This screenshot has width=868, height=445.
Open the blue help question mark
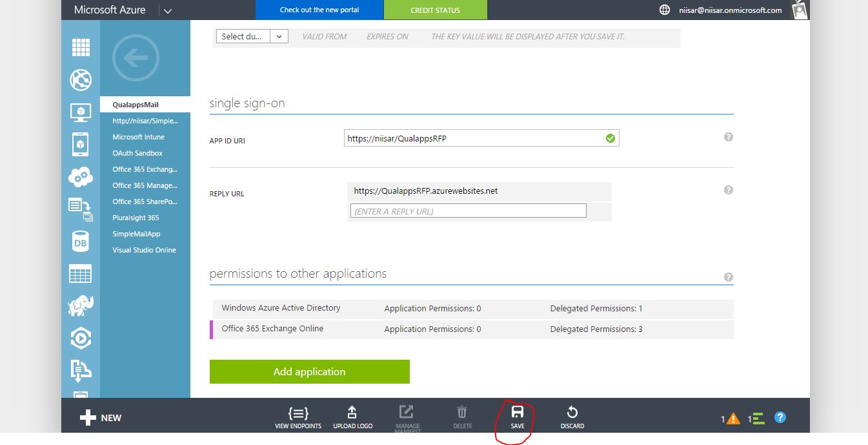tap(780, 417)
